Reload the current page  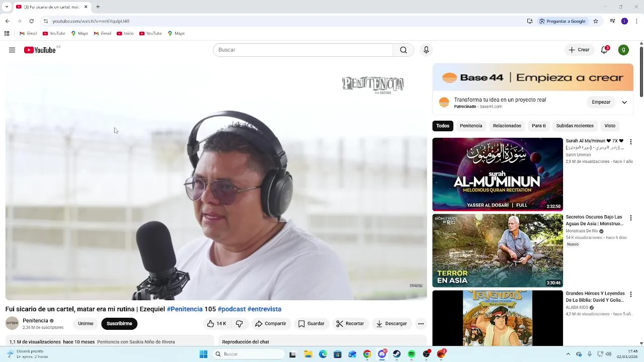click(x=31, y=21)
